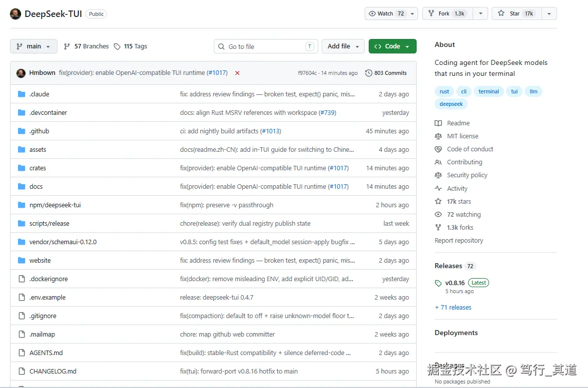Screen dimensions: 588x388
Task: Open the Deployments heading link
Action: [456, 333]
